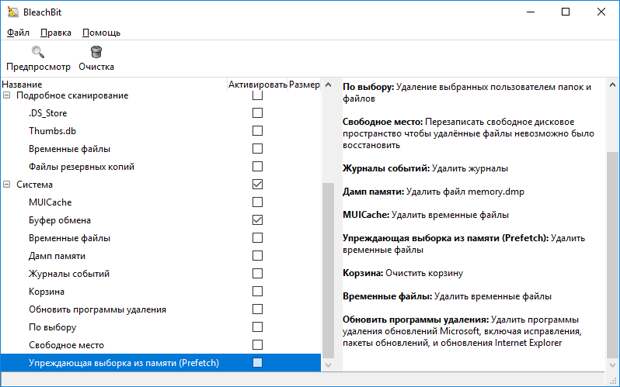
Task: Open the Файл menu
Action: [18, 33]
